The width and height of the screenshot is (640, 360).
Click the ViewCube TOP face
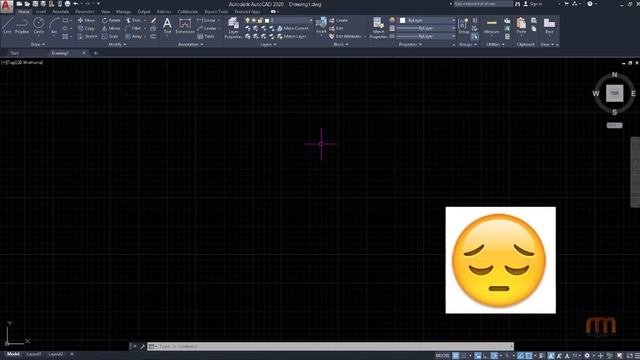click(614, 93)
